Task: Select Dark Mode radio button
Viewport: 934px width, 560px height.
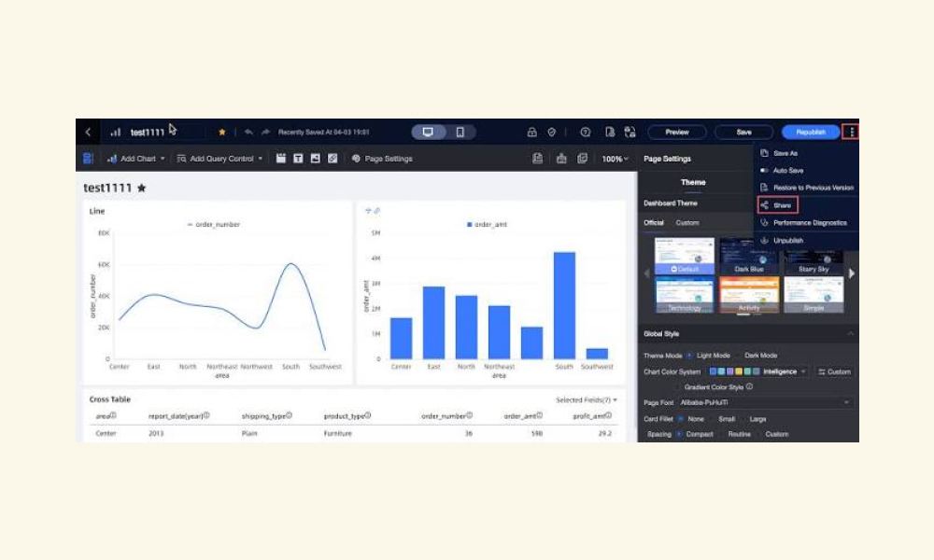Action: [x=739, y=356]
